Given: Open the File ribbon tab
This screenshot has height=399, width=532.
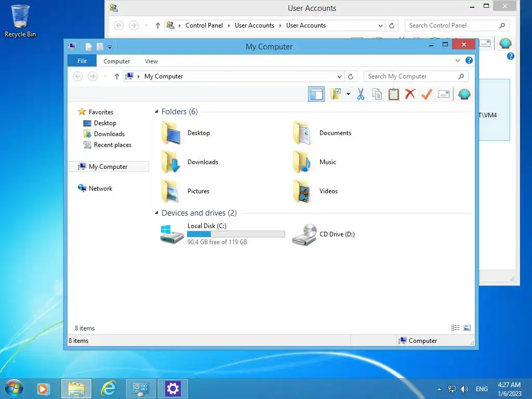Looking at the screenshot, I should point(82,61).
